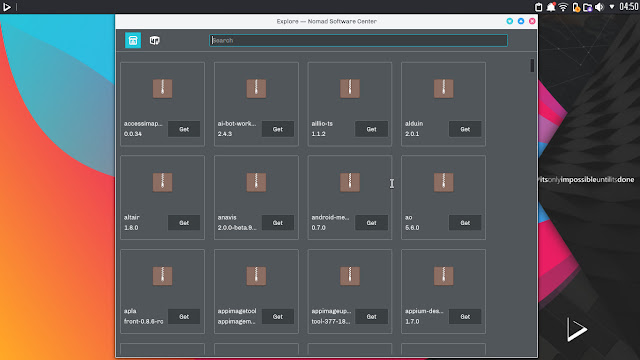Image resolution: width=640 pixels, height=360 pixels.
Task: Click the ao package icon
Action: click(444, 182)
